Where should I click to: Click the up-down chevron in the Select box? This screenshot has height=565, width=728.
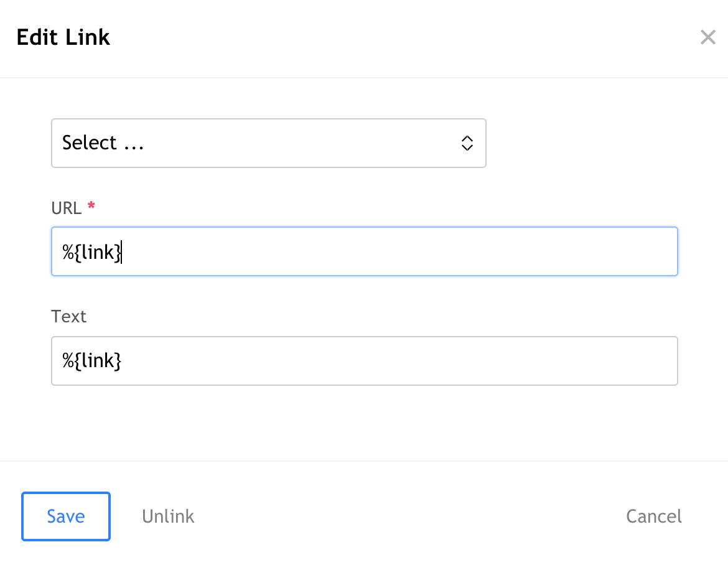[x=467, y=143]
